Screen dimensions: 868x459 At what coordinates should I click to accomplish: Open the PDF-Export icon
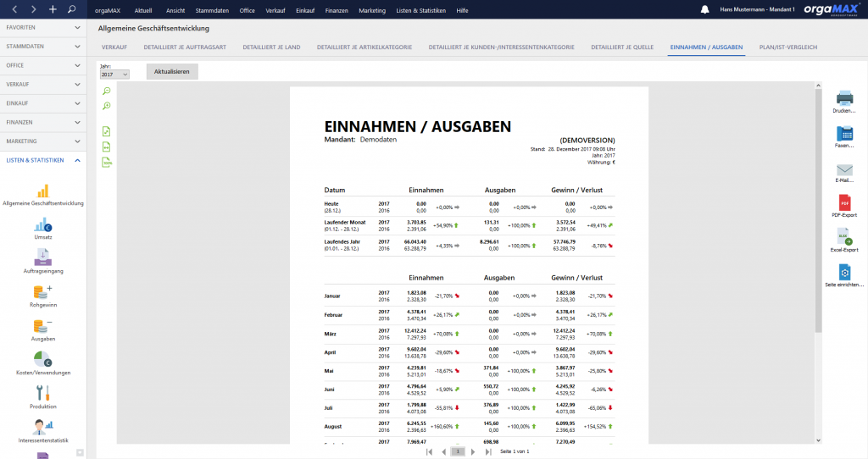point(844,202)
